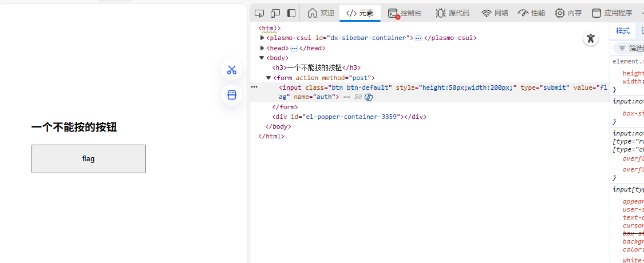
Task: Expand the head element node
Action: point(262,48)
